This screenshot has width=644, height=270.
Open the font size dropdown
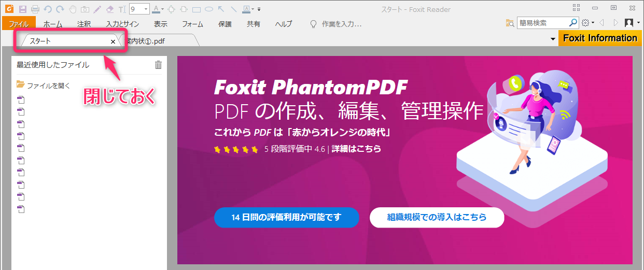146,9
